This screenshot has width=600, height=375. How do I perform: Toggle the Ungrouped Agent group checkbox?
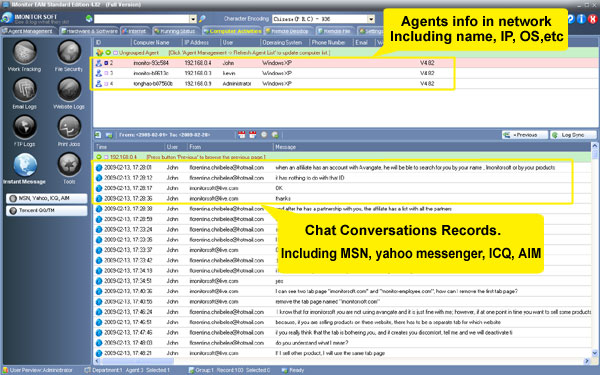115,52
